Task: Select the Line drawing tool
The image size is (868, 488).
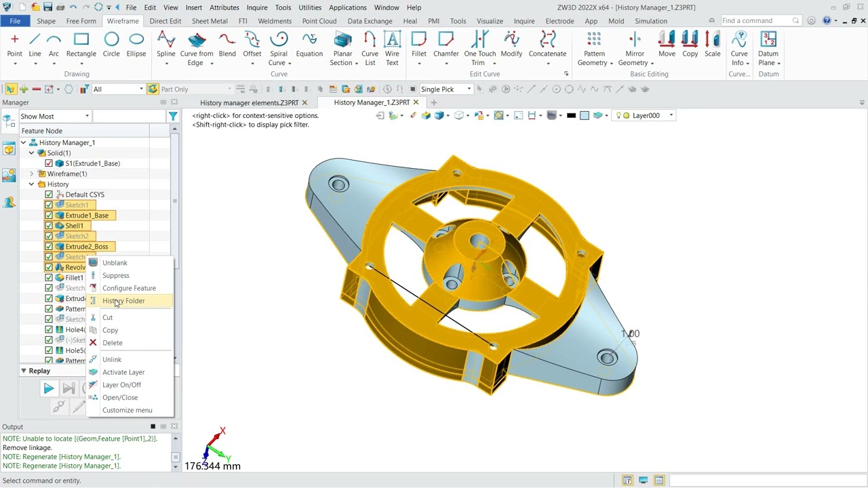Action: click(35, 45)
